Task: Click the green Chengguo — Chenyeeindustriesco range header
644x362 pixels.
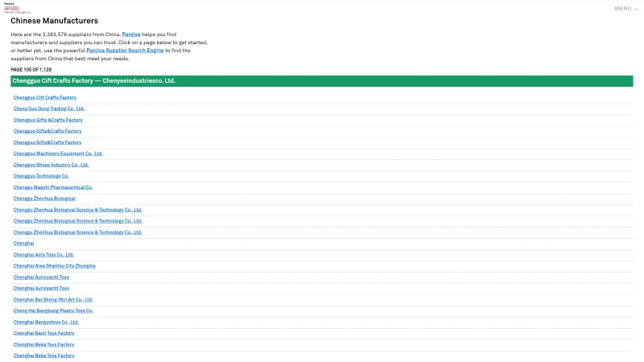Action: pos(321,81)
